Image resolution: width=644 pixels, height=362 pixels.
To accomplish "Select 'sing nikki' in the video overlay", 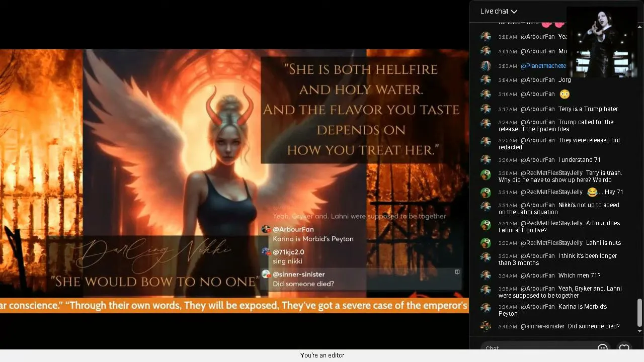I will [x=287, y=261].
